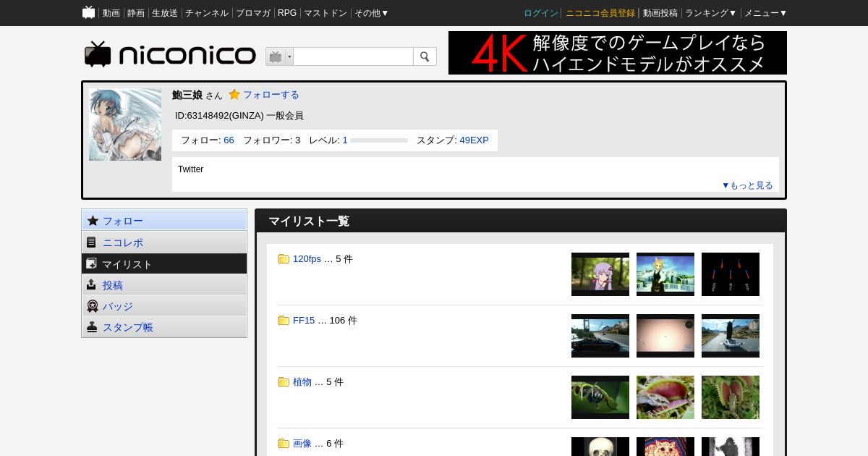The height and width of the screenshot is (456, 868).
Task: Click the ニコレポ list icon in sidebar
Action: tap(91, 242)
